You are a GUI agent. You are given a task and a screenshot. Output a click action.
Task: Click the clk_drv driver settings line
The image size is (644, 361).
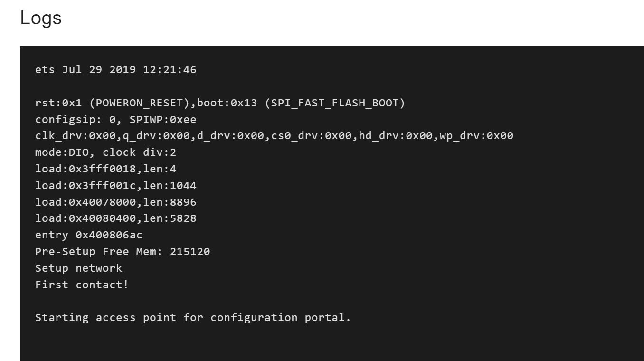(274, 136)
